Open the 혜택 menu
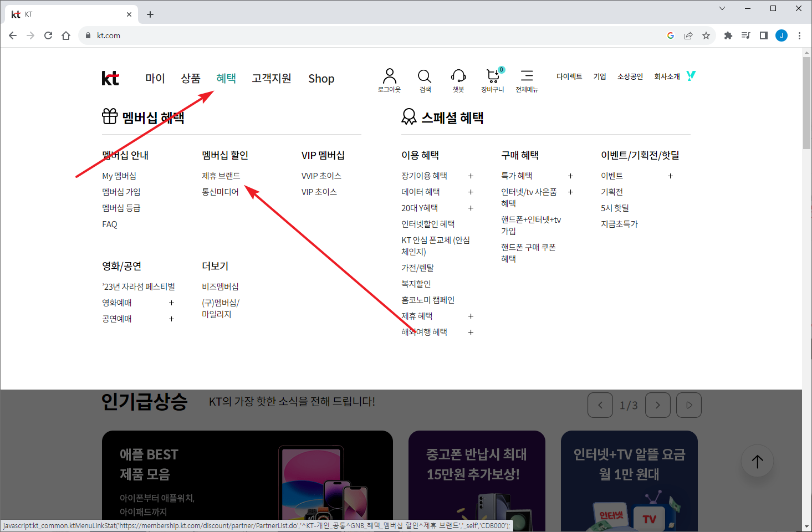812x532 pixels. (226, 78)
